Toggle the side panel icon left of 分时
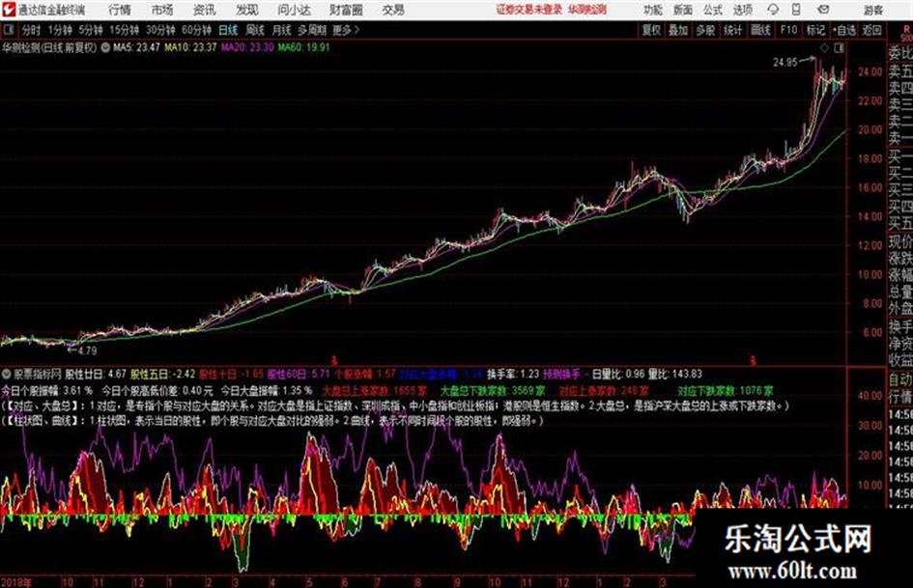Image resolution: width=913 pixels, height=588 pixels. (x=8, y=30)
